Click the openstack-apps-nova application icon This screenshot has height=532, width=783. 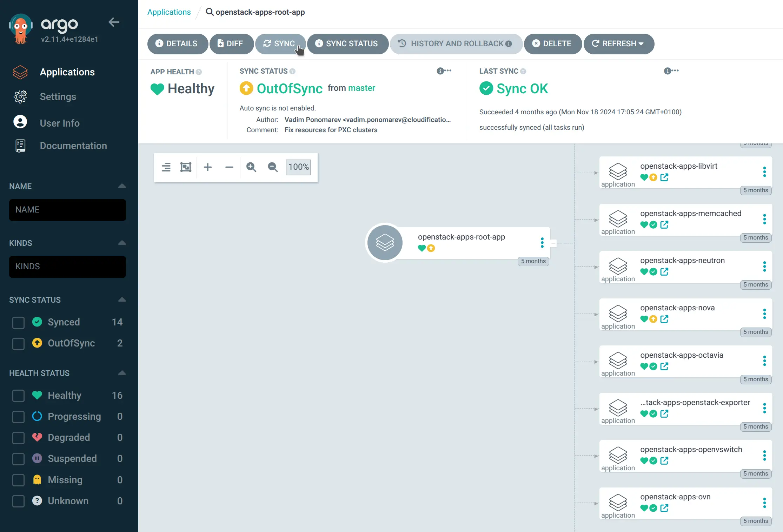tap(618, 313)
